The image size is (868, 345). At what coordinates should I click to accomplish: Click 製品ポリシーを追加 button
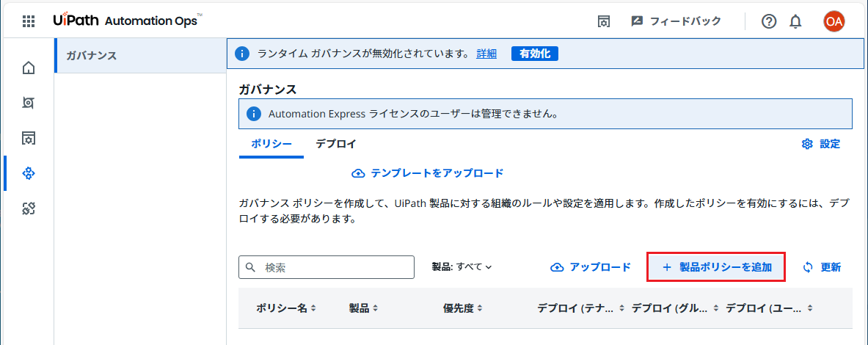[716, 267]
